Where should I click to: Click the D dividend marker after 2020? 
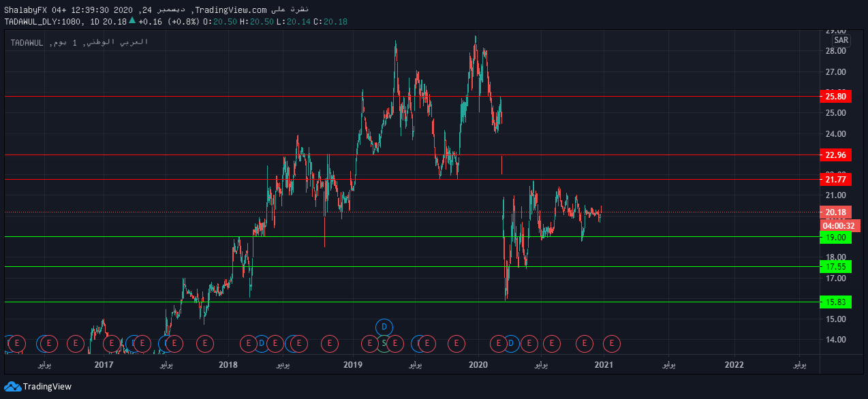pos(511,344)
